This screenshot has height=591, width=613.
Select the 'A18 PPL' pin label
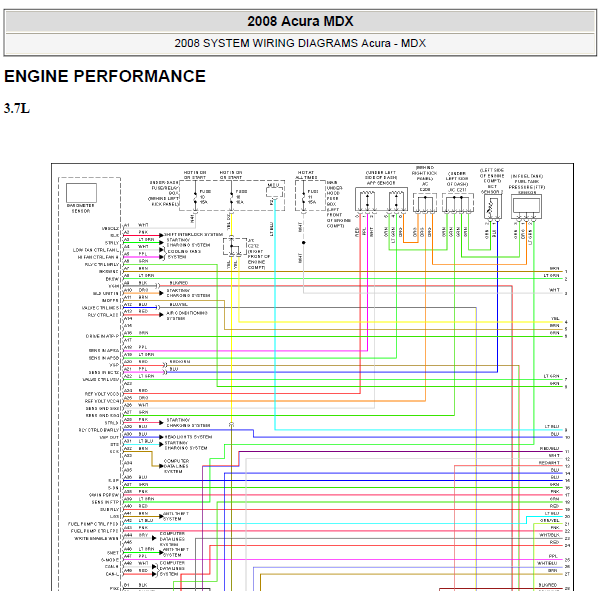point(136,347)
